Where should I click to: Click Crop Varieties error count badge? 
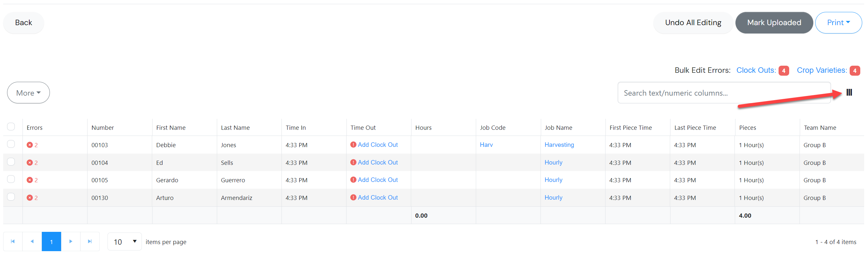pyautogui.click(x=854, y=71)
